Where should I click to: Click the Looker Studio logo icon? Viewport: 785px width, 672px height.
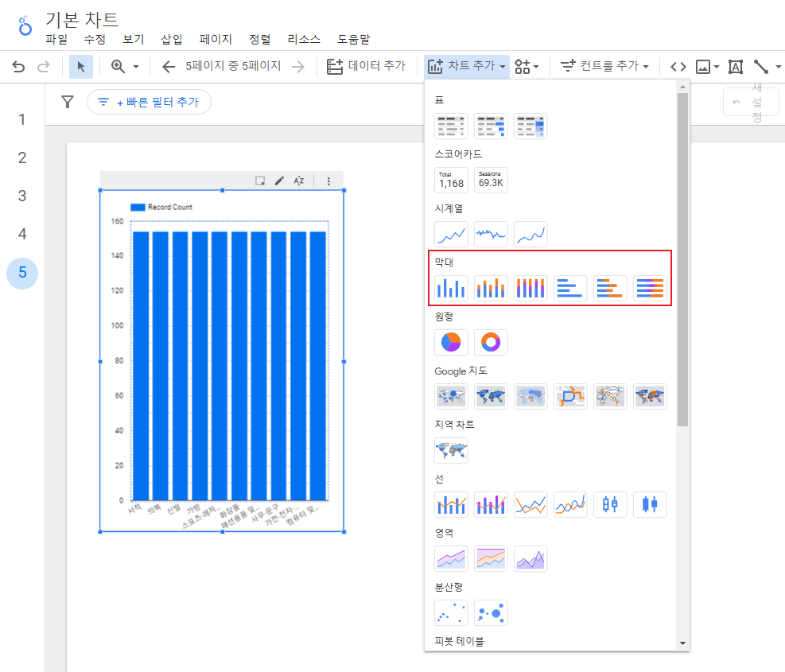(x=25, y=25)
